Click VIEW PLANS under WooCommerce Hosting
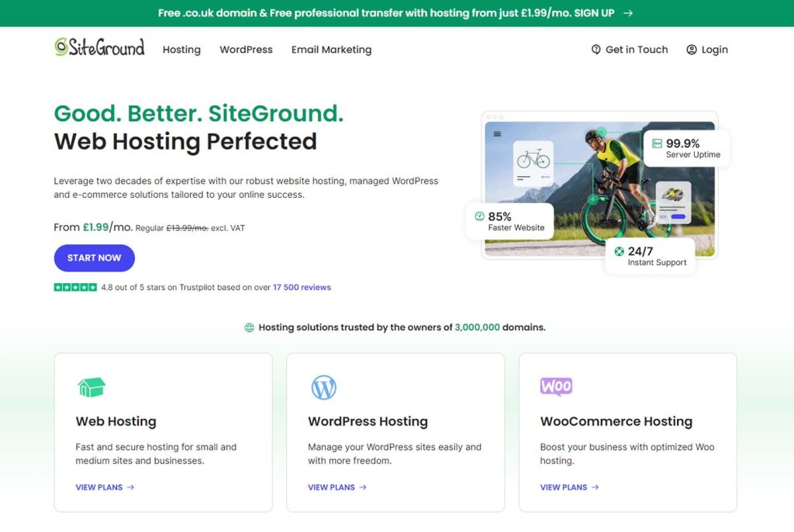This screenshot has width=794, height=532. (564, 487)
